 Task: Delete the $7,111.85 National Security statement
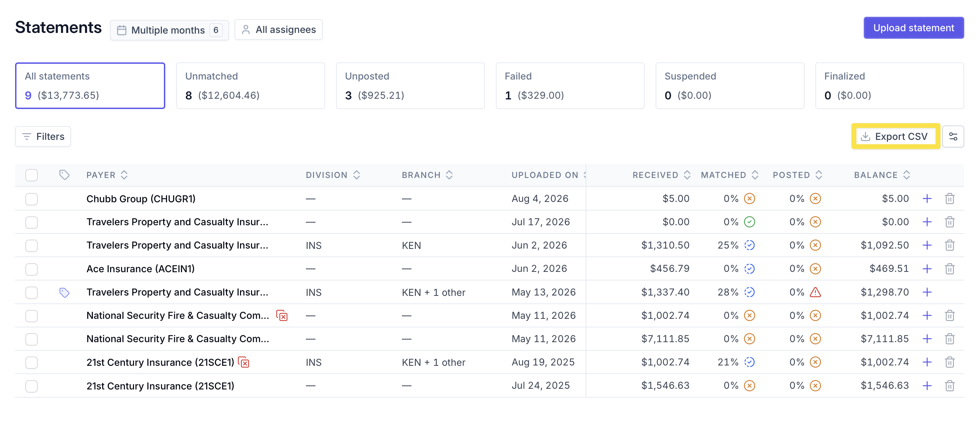(x=949, y=339)
